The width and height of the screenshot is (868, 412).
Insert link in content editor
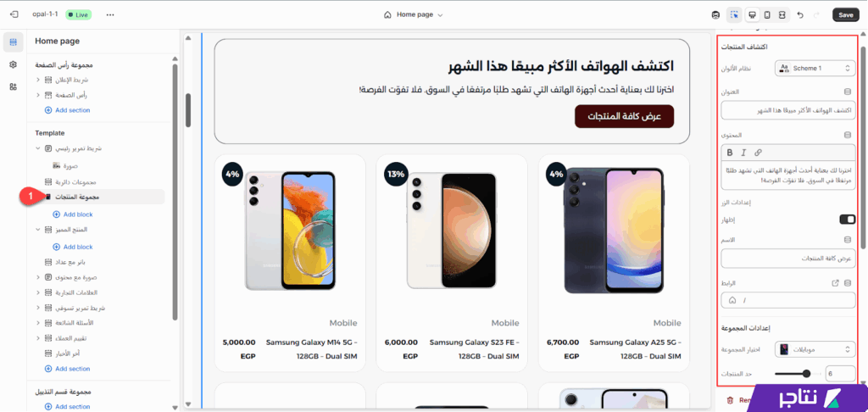click(759, 153)
